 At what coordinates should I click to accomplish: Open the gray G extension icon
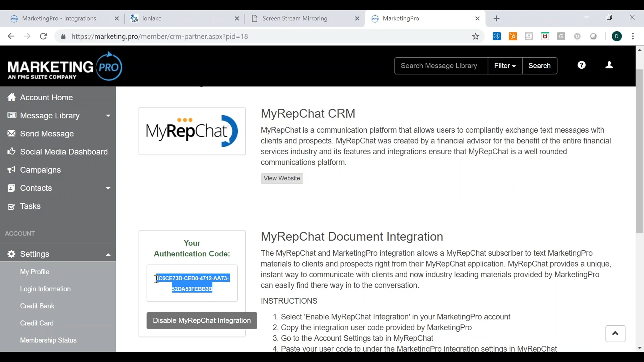561,36
